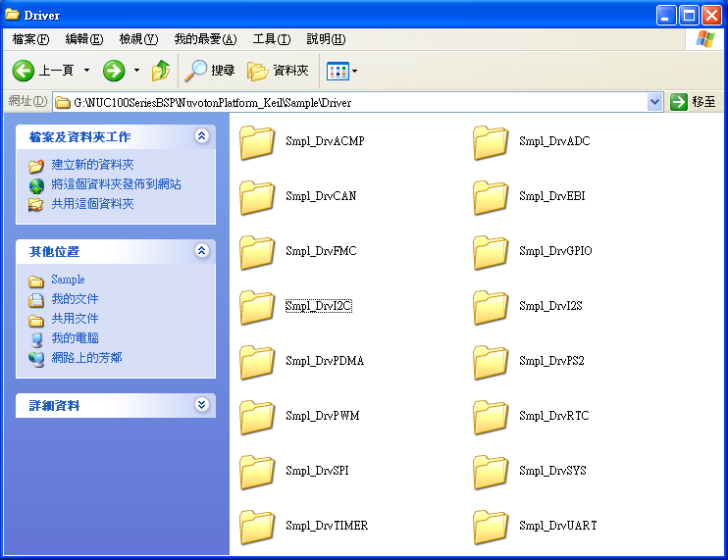Click 建立新的資料夾 link
Screen dimensions: 728x560
92,164
